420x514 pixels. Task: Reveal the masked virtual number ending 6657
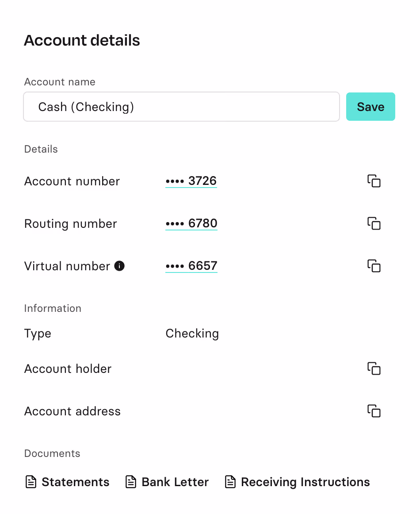click(x=191, y=266)
